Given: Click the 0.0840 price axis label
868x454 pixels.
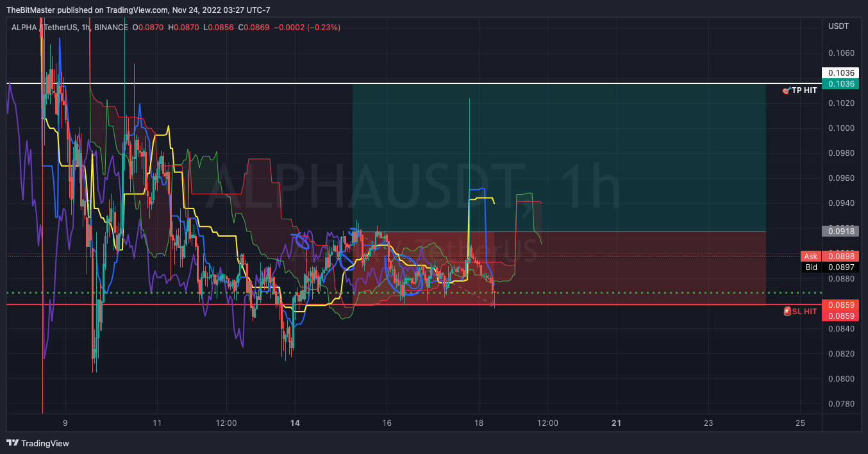Looking at the screenshot, I should [840, 329].
